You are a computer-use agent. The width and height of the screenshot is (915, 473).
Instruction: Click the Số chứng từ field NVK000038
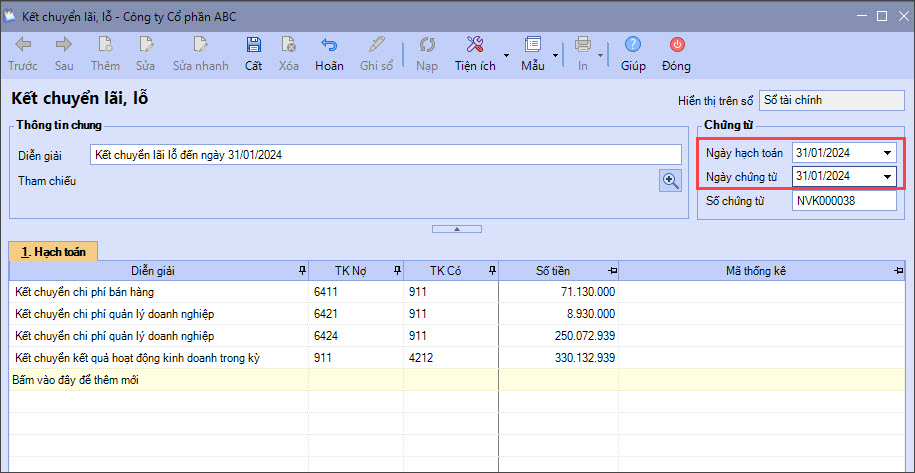pyautogui.click(x=844, y=201)
